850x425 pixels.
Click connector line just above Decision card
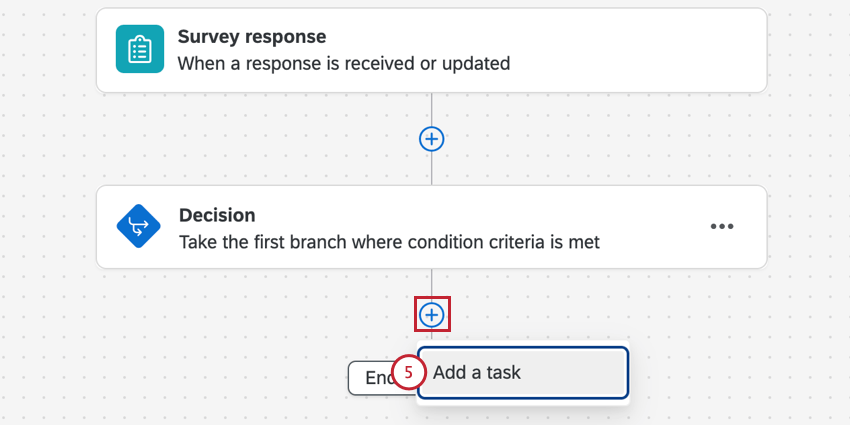432,170
